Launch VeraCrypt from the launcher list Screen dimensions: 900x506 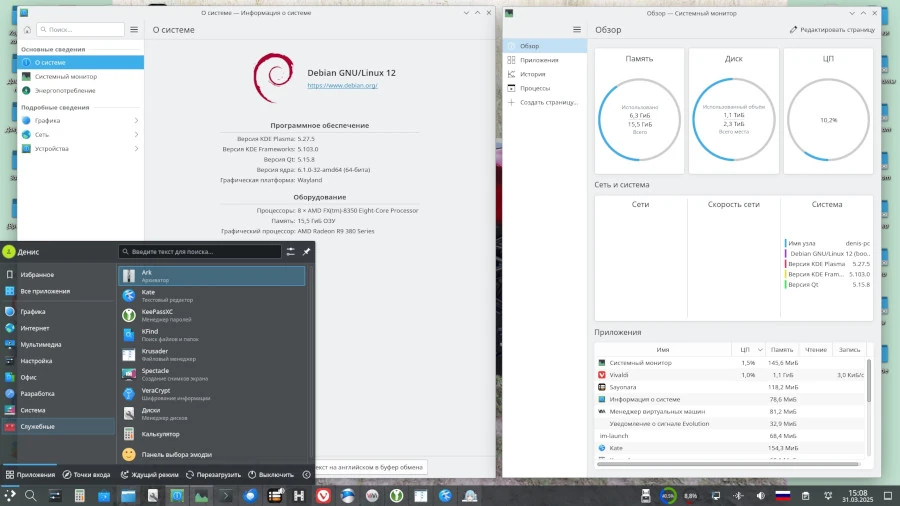(211, 394)
